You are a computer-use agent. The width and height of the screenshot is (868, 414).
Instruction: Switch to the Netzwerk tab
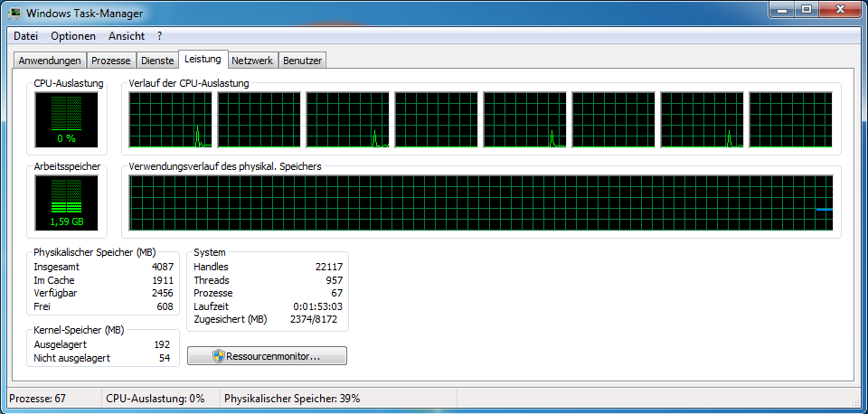[252, 61]
